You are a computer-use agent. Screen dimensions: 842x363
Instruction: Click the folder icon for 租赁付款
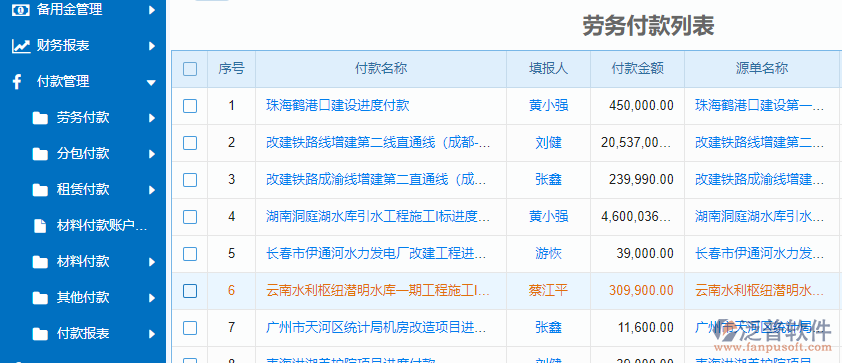[x=40, y=190]
